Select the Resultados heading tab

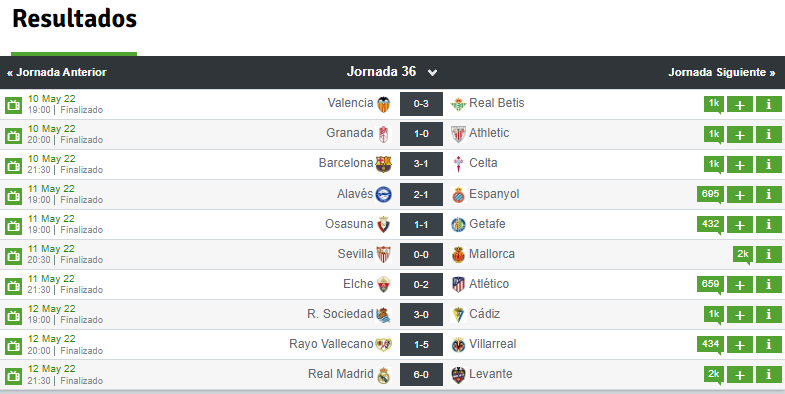tap(74, 19)
